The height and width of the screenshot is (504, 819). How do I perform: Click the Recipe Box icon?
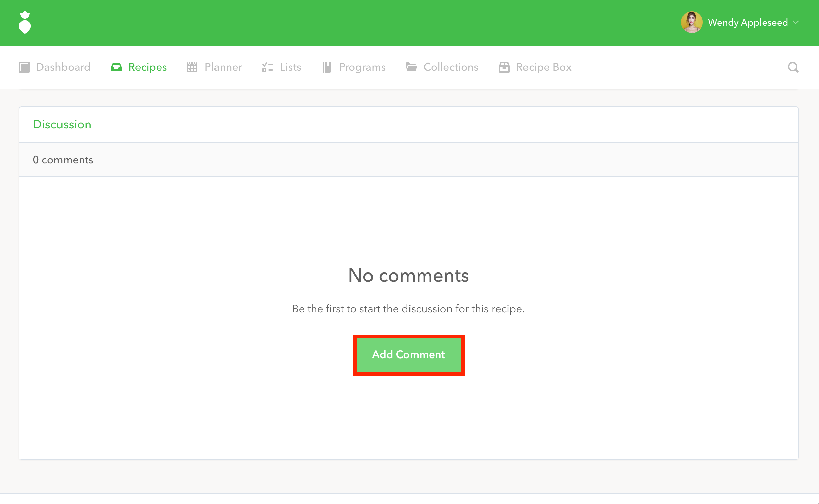pos(504,67)
